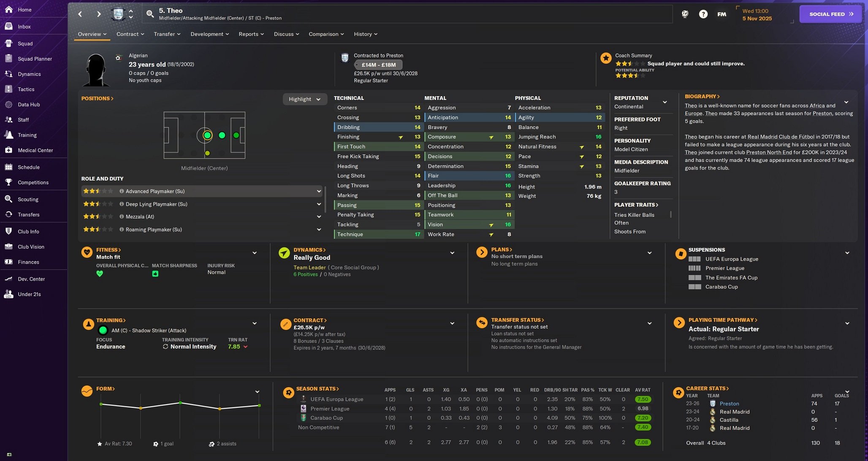Open Season Stats link

317,388
